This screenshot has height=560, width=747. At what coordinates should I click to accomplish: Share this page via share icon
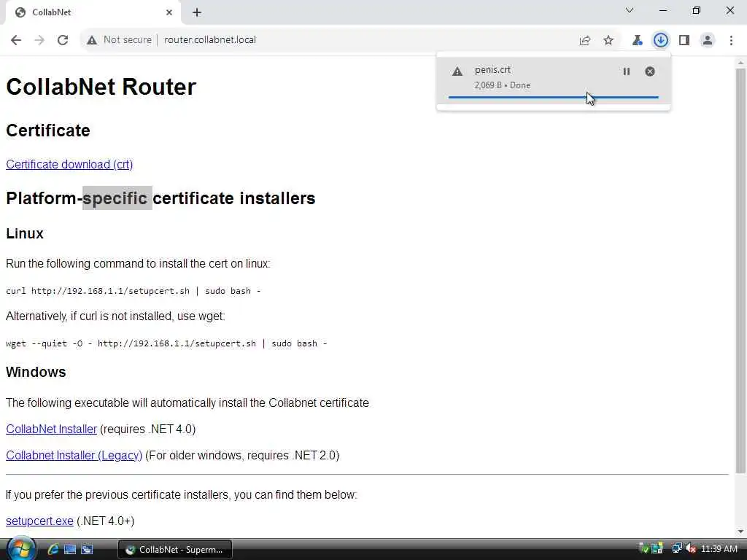tap(585, 41)
